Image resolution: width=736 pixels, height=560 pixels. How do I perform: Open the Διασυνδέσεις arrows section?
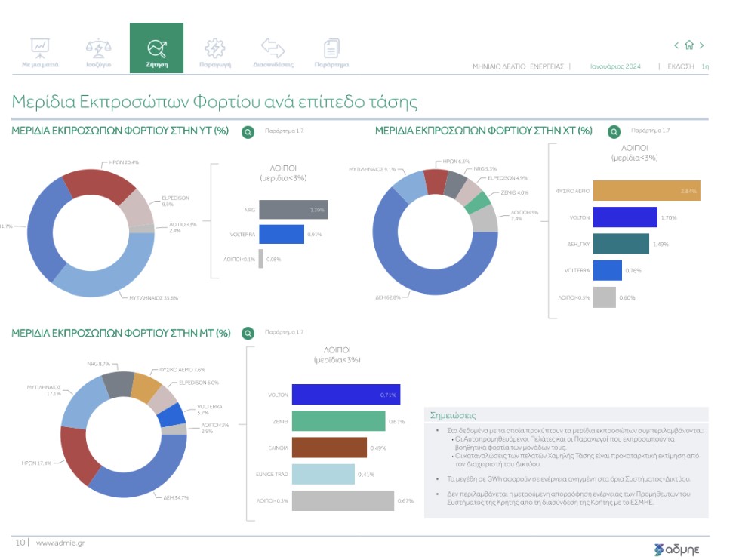click(x=273, y=52)
